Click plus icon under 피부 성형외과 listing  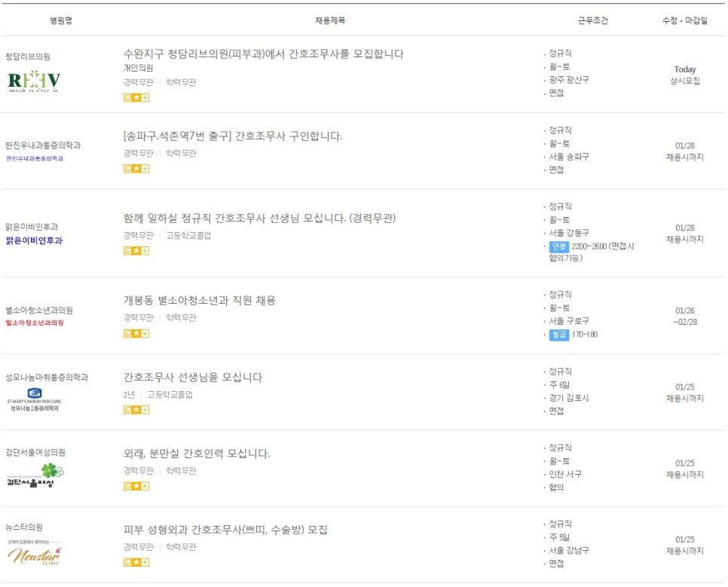[145, 562]
